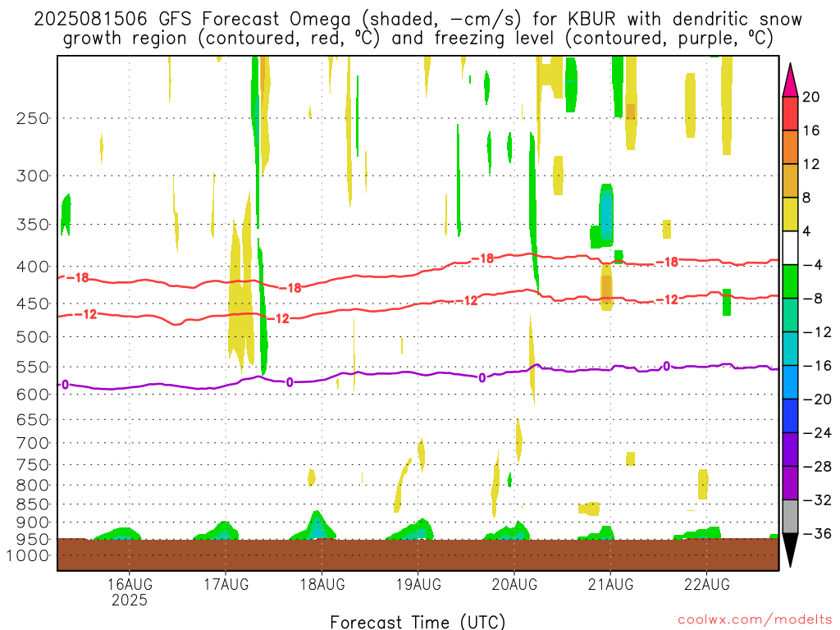The image size is (840, 630).
Task: Select the 18AUG date label
Action: [x=322, y=584]
